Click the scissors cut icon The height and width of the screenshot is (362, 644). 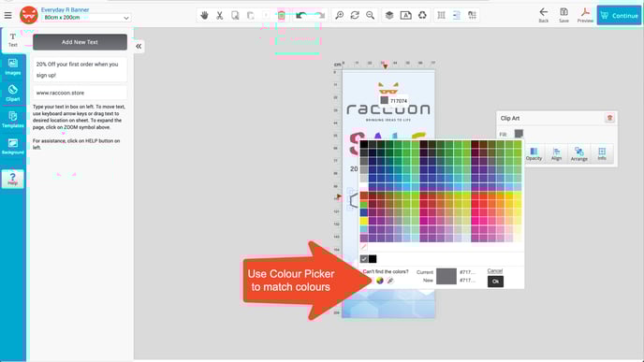(220, 16)
